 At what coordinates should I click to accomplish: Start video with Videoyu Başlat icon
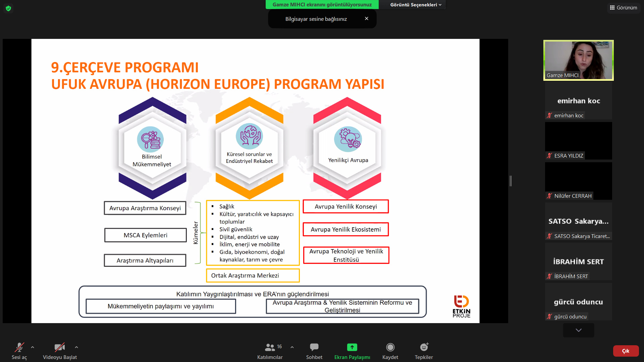point(60,348)
